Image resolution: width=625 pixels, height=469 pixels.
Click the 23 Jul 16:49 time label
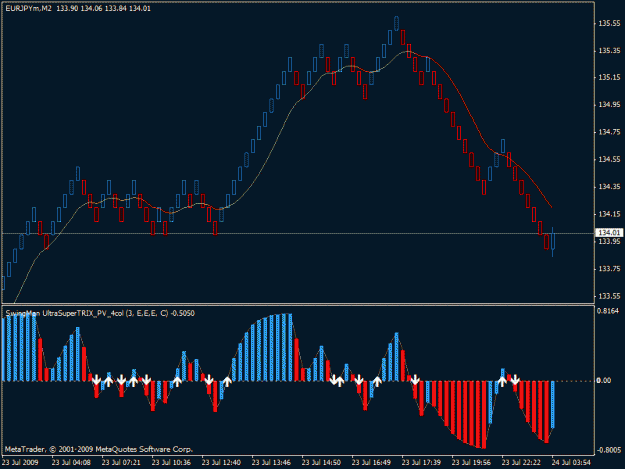(371, 463)
